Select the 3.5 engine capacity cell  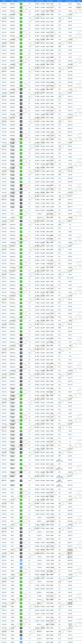(29, 525)
